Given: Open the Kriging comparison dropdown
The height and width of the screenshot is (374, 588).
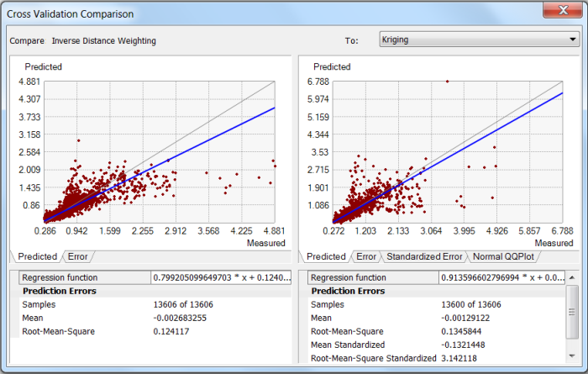Looking at the screenshot, I should (480, 40).
